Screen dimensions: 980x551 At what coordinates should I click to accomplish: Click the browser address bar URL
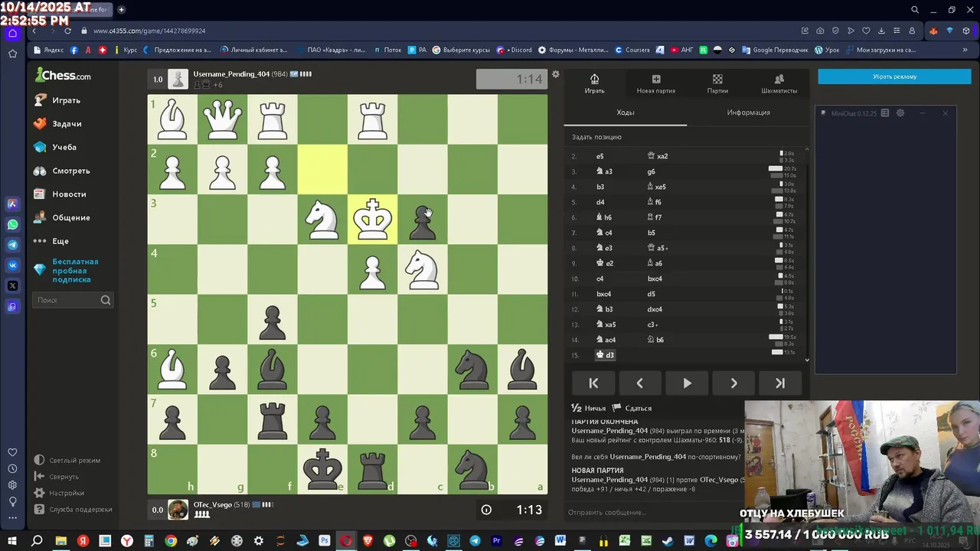tap(149, 31)
